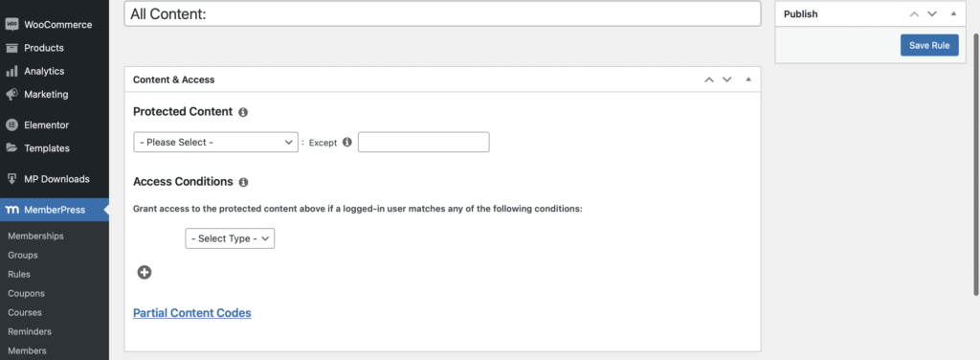Select MemberPress menu item
The height and width of the screenshot is (360, 980).
click(55, 210)
